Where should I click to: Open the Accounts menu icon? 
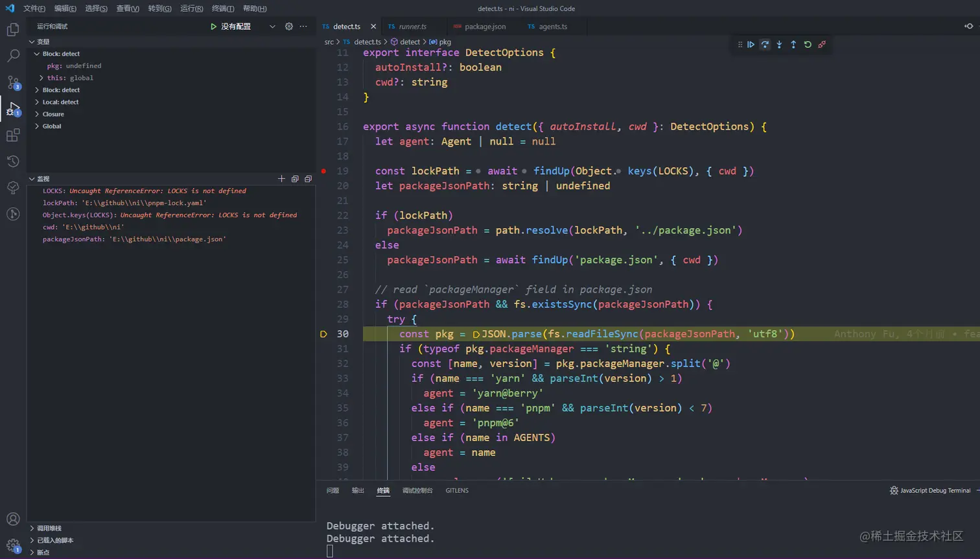coord(13,519)
